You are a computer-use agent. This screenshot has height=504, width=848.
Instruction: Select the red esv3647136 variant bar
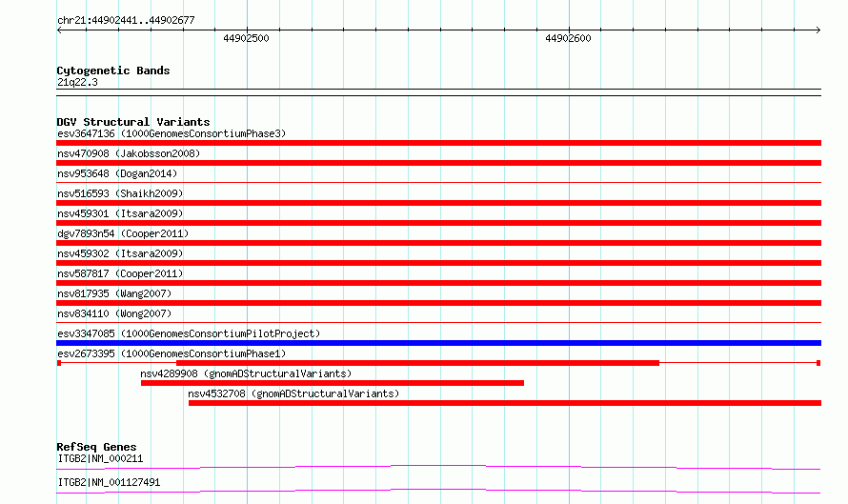(x=438, y=143)
